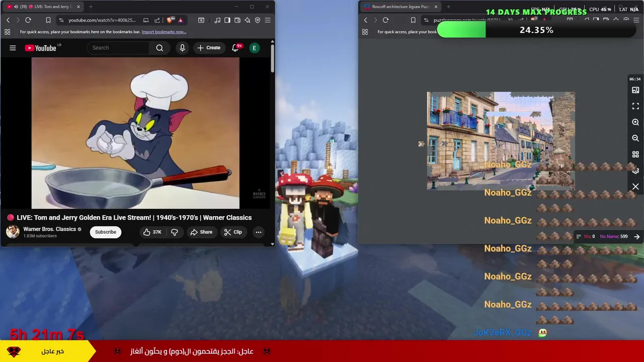Reload the YouTube page

(28, 20)
